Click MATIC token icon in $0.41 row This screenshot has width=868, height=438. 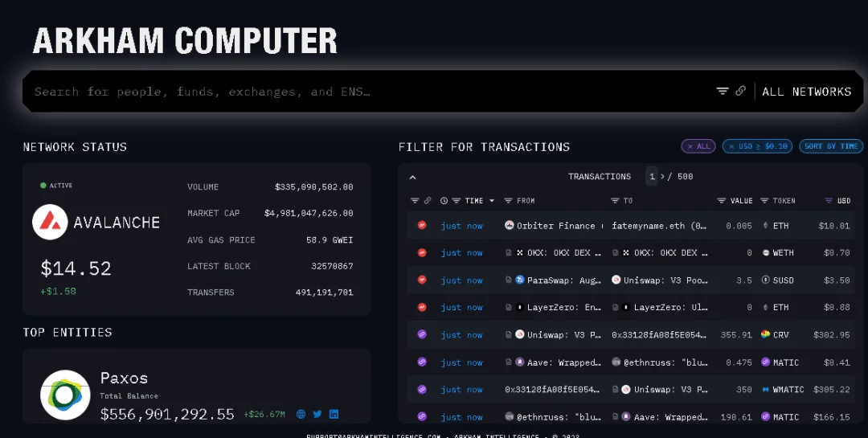766,362
